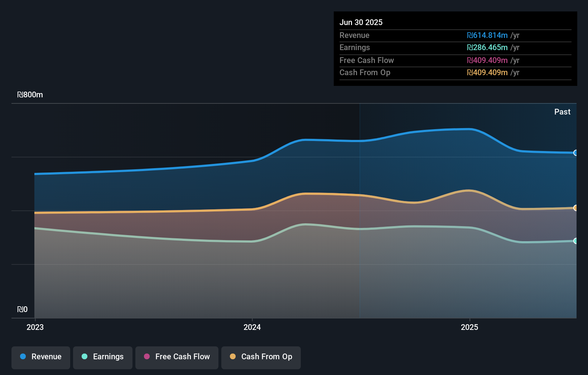
Task: Click the pink Free Cash Flow legend dot
Action: [146, 356]
